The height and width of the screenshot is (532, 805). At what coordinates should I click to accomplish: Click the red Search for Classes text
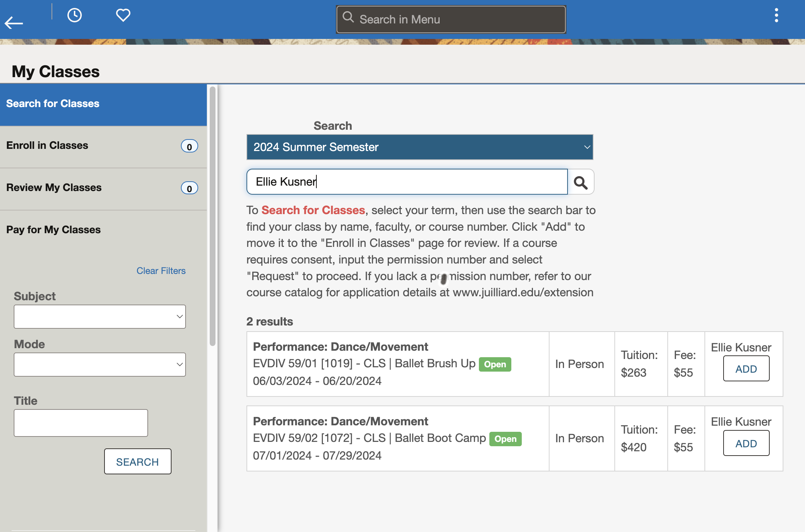[313, 210]
